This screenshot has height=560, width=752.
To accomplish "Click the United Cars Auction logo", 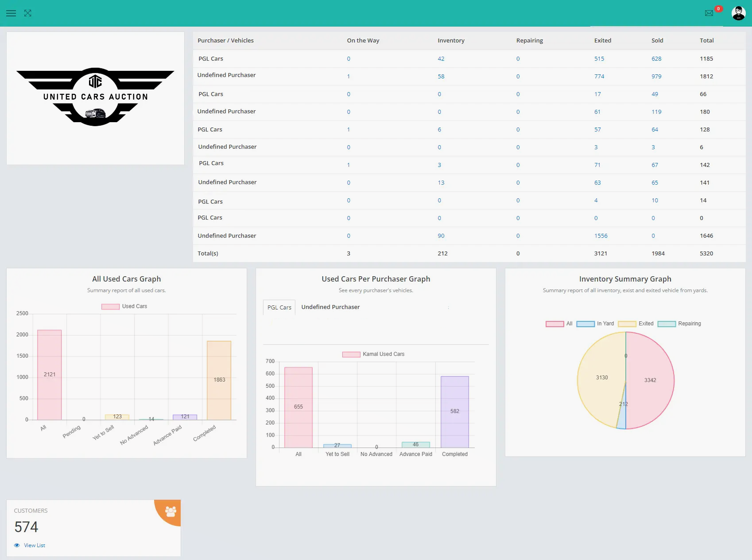I will pyautogui.click(x=95, y=97).
